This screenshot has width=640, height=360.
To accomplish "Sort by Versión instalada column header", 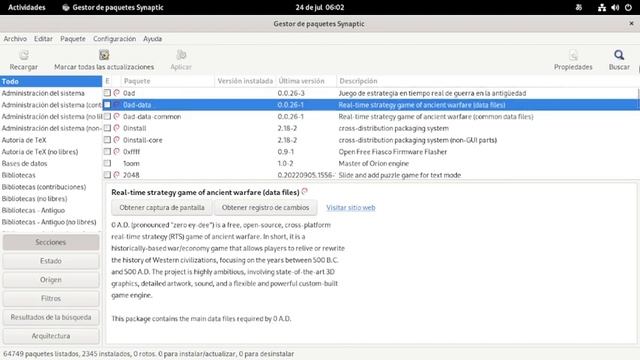I will tap(245, 81).
